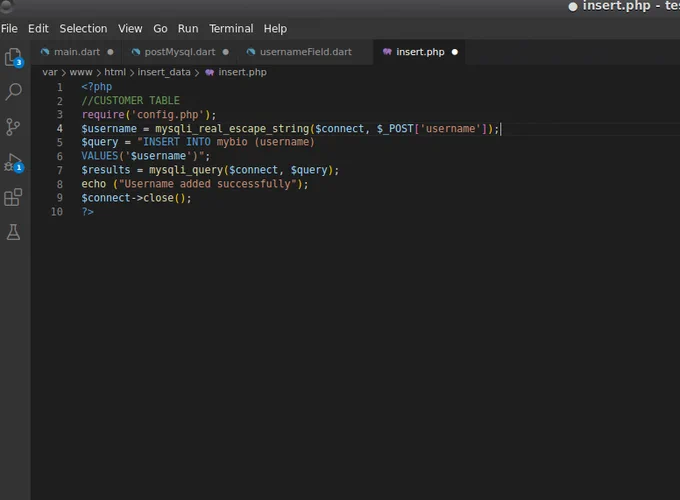
Task: Click 'mysqli_real_escape_string' function name
Action: click(232, 129)
